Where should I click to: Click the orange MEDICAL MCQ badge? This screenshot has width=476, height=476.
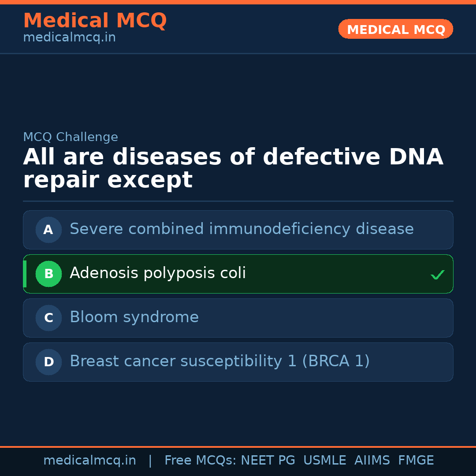(x=395, y=29)
